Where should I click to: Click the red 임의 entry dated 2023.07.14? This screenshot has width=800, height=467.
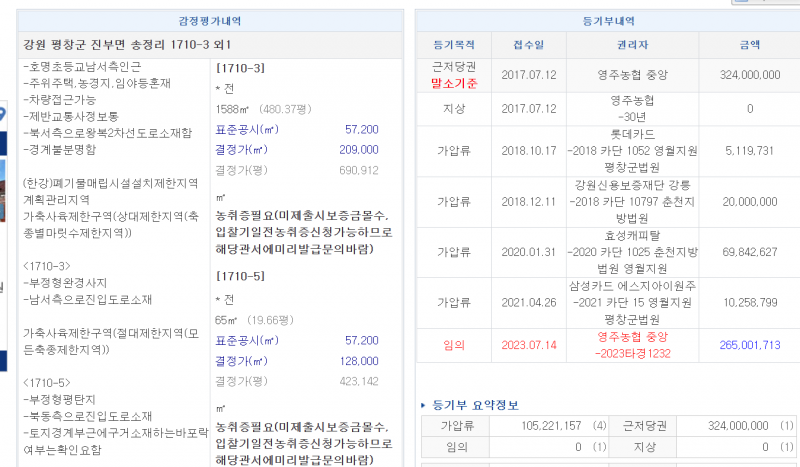[455, 345]
